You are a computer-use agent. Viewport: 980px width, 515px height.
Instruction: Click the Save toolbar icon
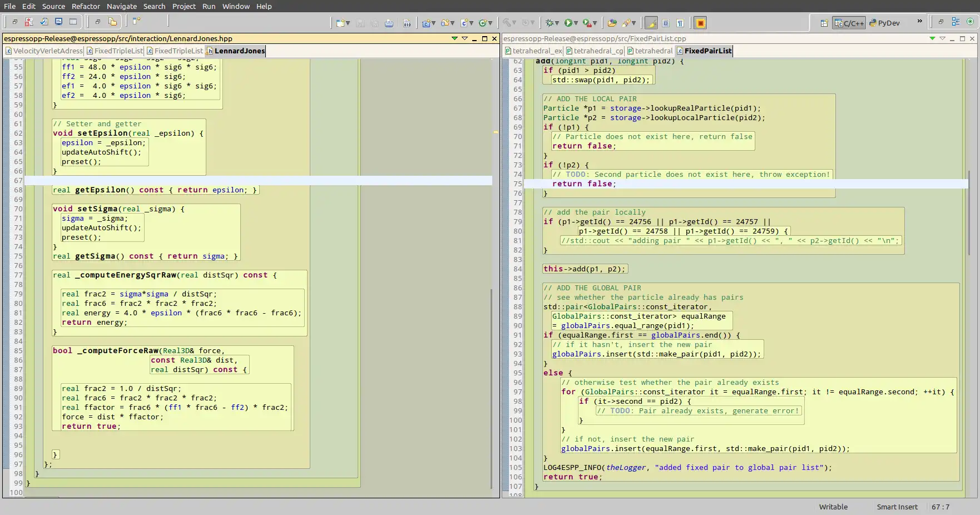coord(360,23)
